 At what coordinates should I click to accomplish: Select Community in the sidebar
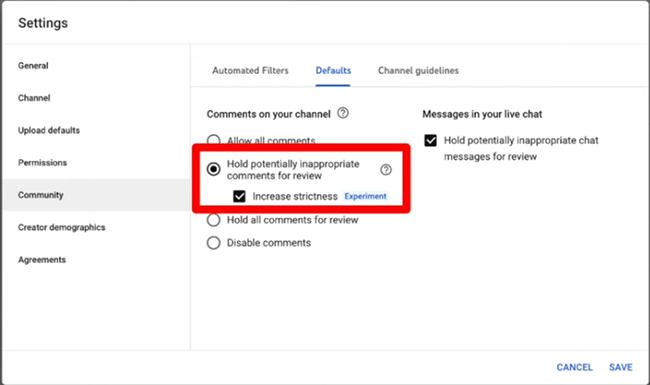pyautogui.click(x=96, y=195)
